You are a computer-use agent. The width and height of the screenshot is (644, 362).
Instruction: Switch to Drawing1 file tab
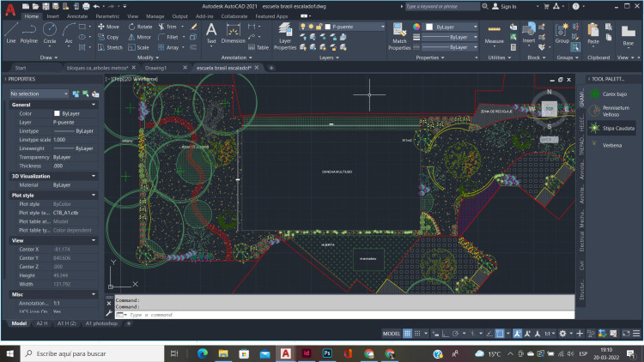(156, 68)
